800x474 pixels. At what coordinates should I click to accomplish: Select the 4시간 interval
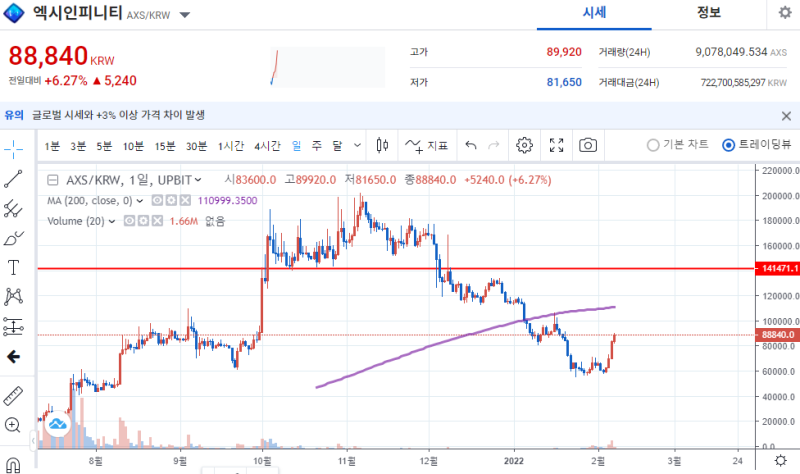tap(267, 146)
